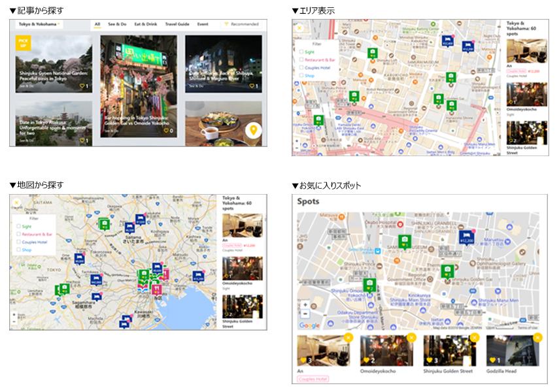Open the Travel Guide tab
This screenshot has width=559, height=392.
(x=177, y=24)
